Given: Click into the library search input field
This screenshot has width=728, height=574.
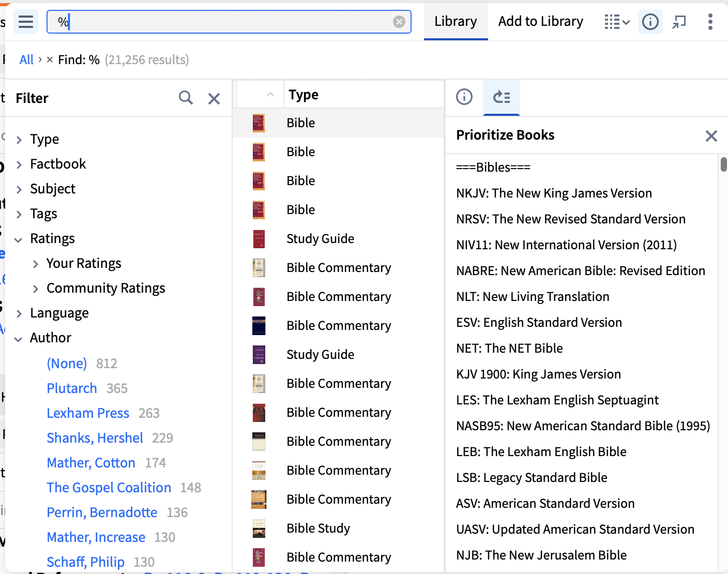Looking at the screenshot, I should click(229, 22).
